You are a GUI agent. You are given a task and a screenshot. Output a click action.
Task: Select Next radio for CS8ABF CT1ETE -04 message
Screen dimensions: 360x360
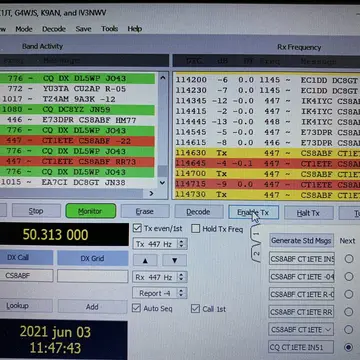[x=349, y=276]
